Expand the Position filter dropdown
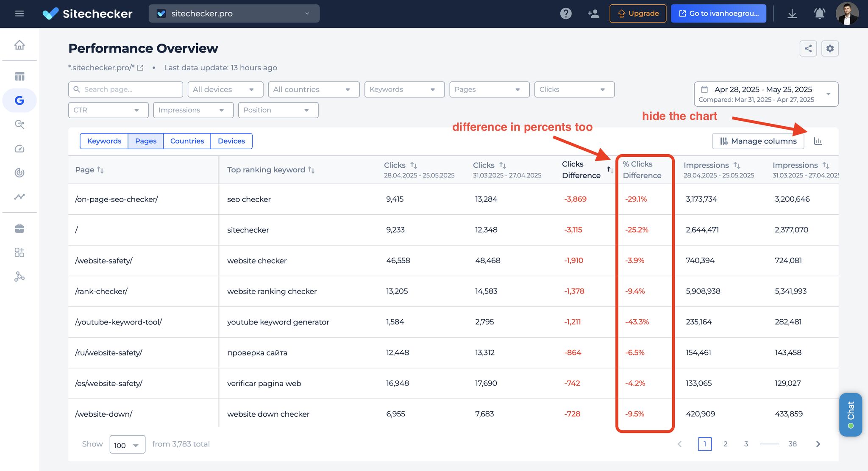The width and height of the screenshot is (868, 471). click(x=278, y=110)
